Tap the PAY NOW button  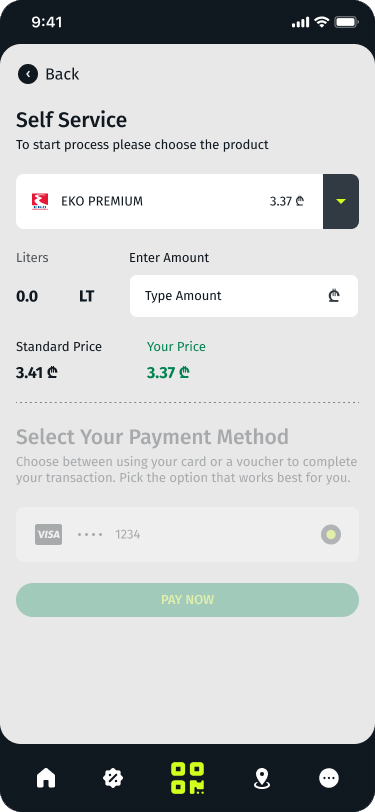coord(188,600)
